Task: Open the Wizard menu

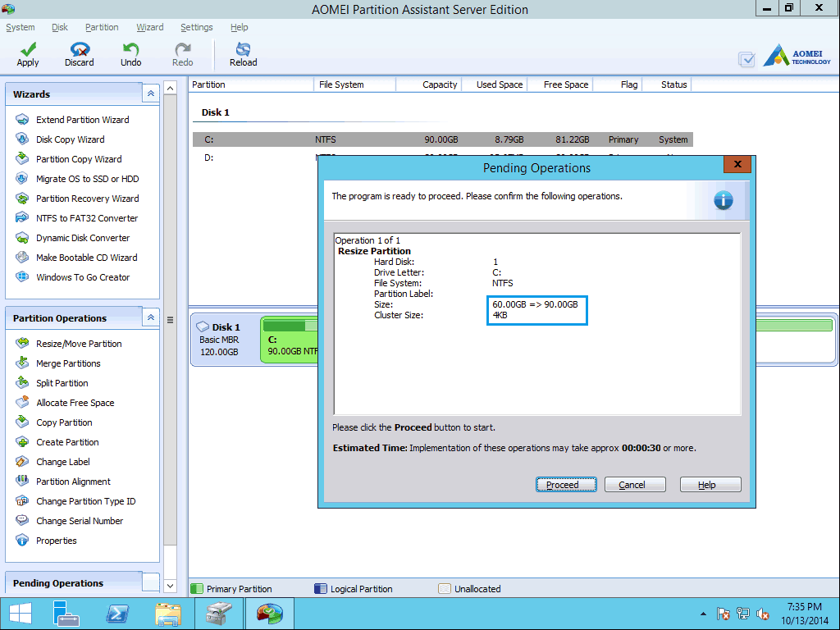Action: click(x=150, y=27)
